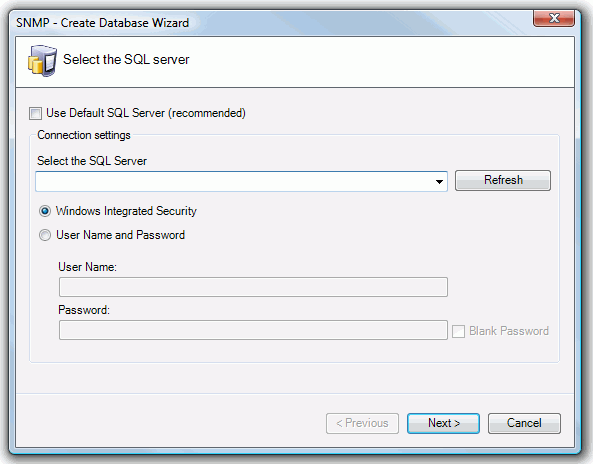
Task: Close the Create Database Wizard window
Action: [x=554, y=18]
